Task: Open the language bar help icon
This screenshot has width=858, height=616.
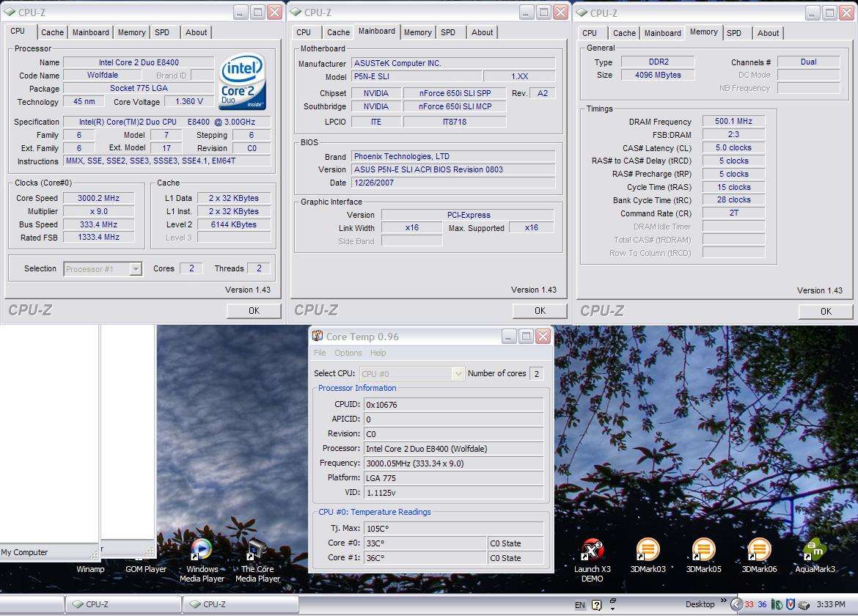Action: 596,605
